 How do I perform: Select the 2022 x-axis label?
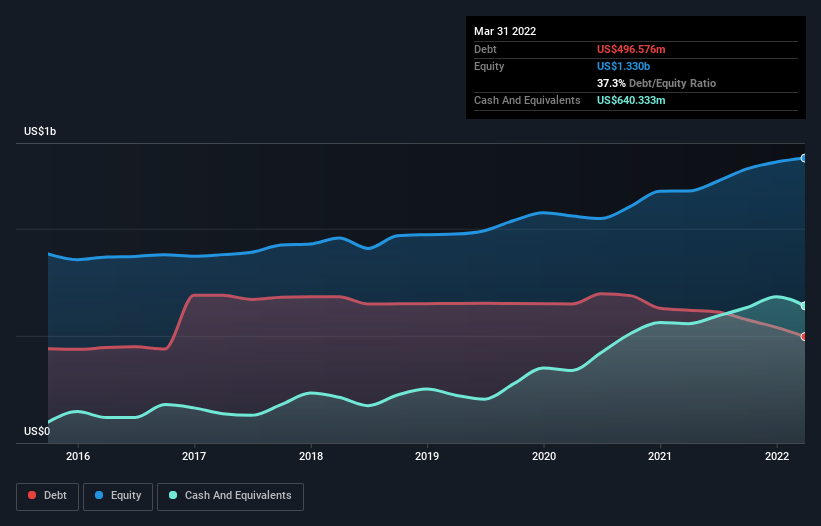[x=776, y=456]
